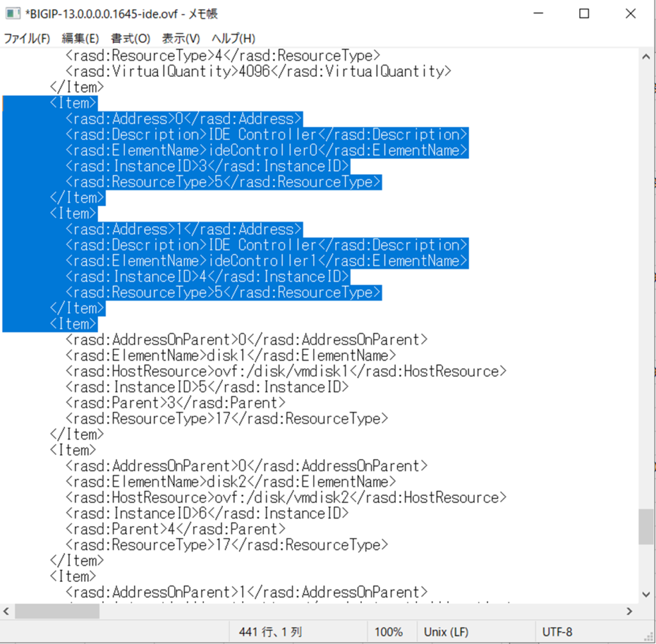This screenshot has height=644, width=656.
Task: Open the 書式(O) menu
Action: pos(130,38)
